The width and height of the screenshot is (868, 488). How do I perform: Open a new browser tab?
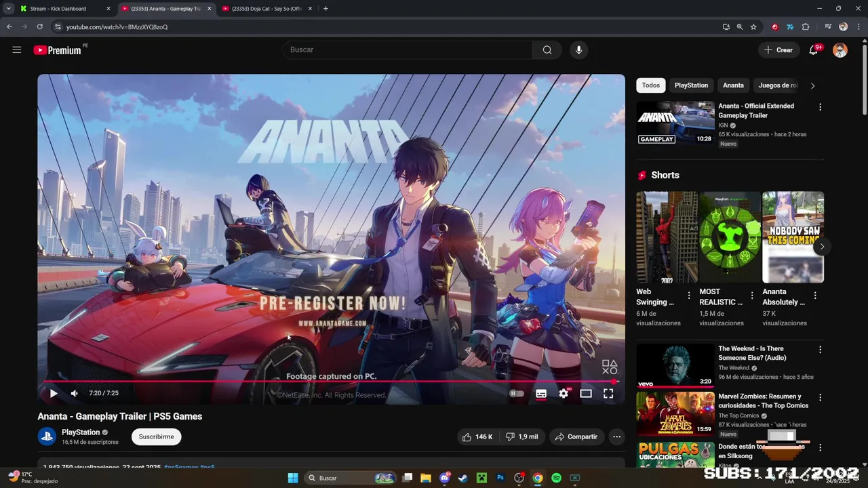coord(325,9)
